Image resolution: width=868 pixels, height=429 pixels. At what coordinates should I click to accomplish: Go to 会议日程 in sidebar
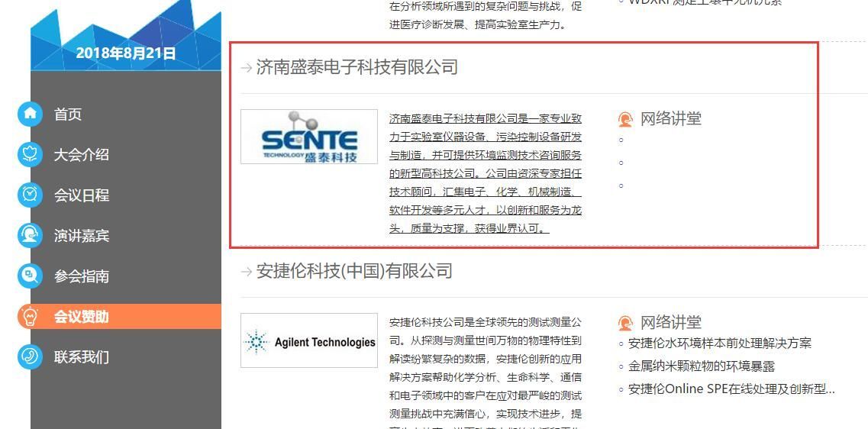coord(82,195)
